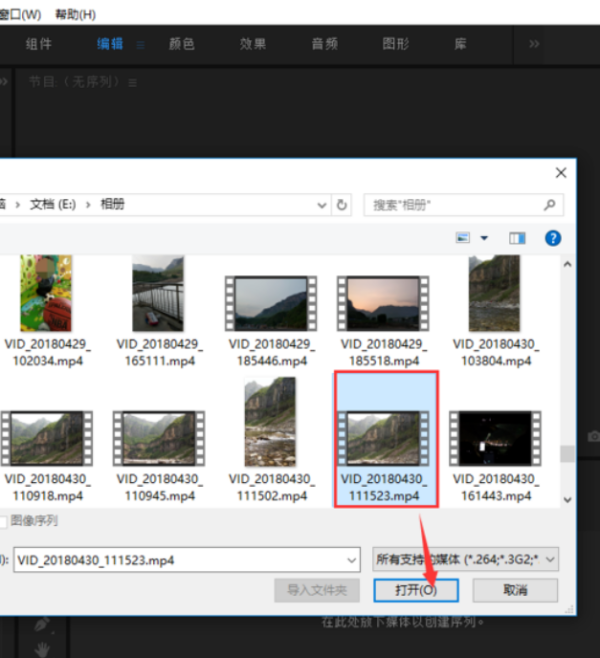Image resolution: width=600 pixels, height=658 pixels.
Task: Select the Pen tool in tools panel
Action: (x=42, y=624)
